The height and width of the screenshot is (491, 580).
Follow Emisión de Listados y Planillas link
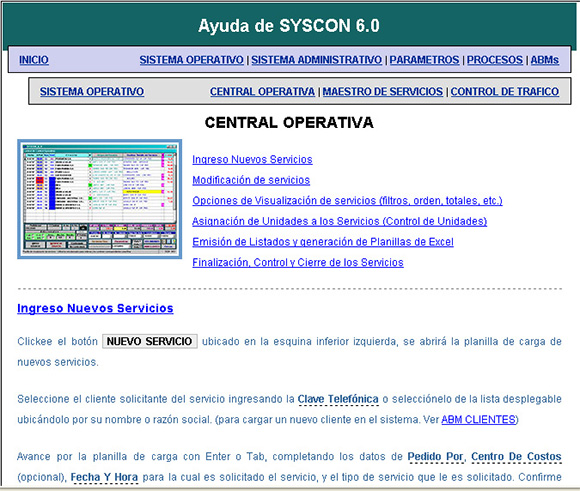pos(323,242)
